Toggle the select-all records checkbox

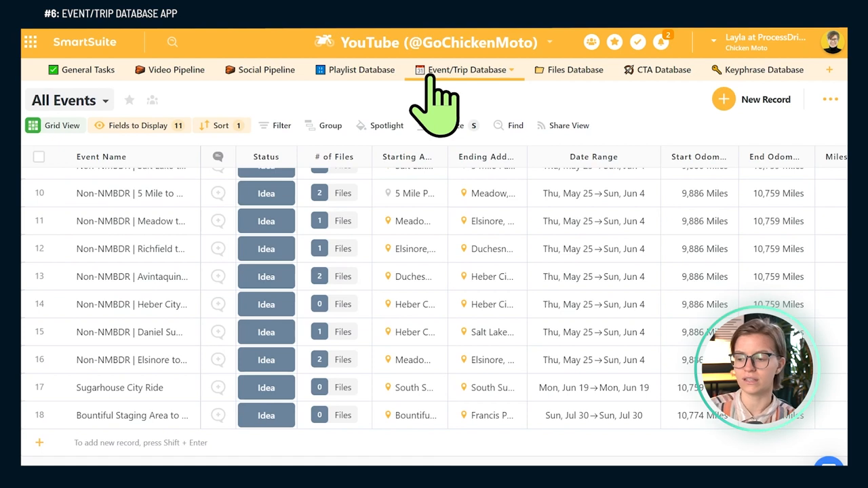39,157
